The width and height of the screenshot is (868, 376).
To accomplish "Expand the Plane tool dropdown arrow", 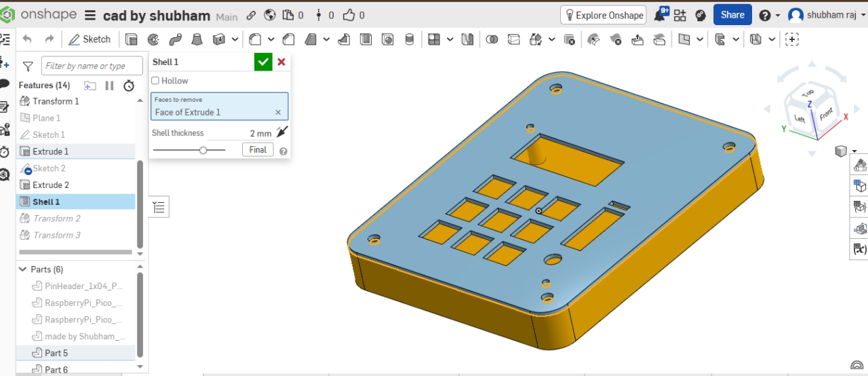I will click(x=699, y=39).
